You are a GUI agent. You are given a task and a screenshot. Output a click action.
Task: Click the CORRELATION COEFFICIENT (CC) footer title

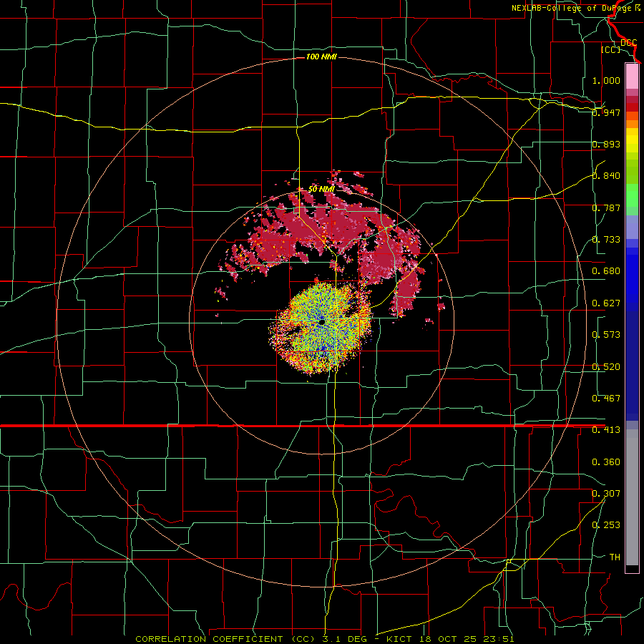point(225,639)
